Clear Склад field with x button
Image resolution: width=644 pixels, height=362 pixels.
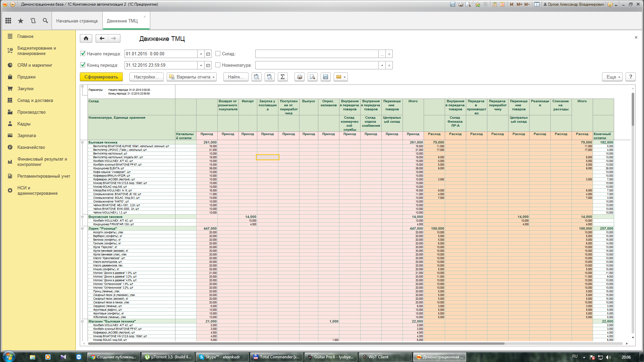click(389, 54)
